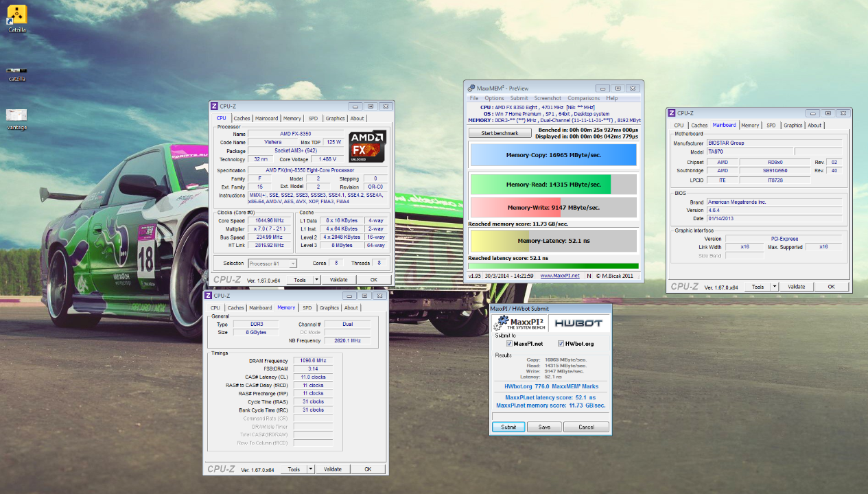868x494 pixels.
Task: Uncheck the MaxxPI.net submit checkbox
Action: [x=509, y=344]
